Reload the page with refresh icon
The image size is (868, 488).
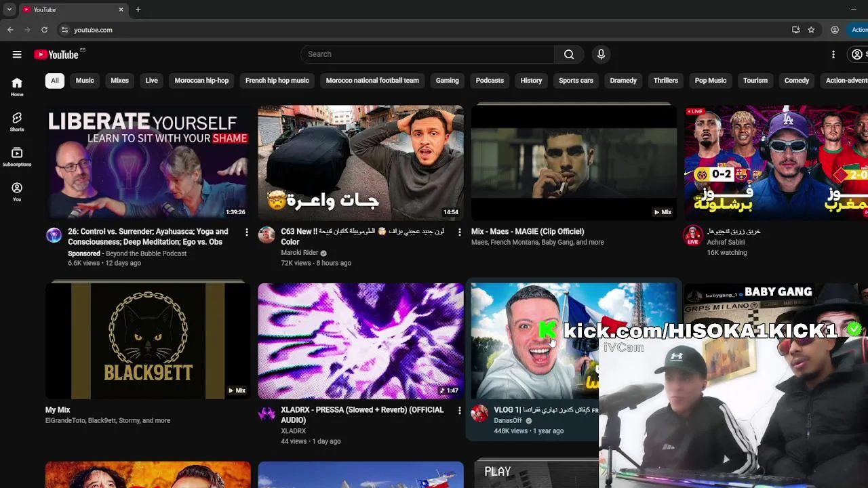tap(44, 30)
